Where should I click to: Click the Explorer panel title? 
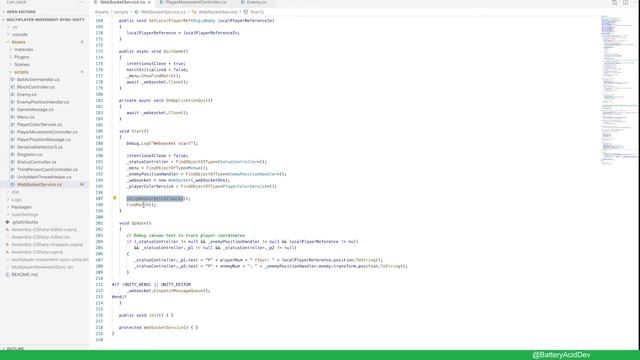16,2
